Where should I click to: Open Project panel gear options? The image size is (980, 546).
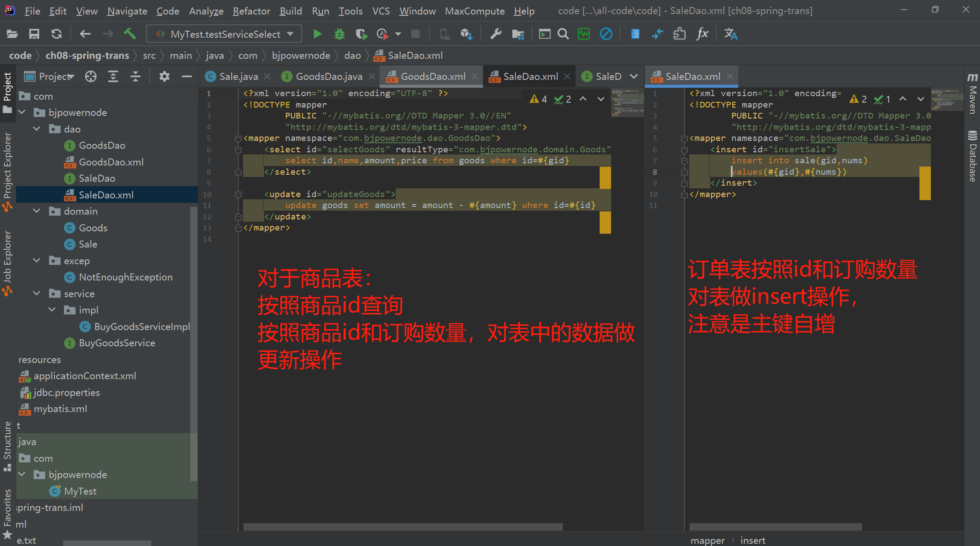pyautogui.click(x=164, y=76)
